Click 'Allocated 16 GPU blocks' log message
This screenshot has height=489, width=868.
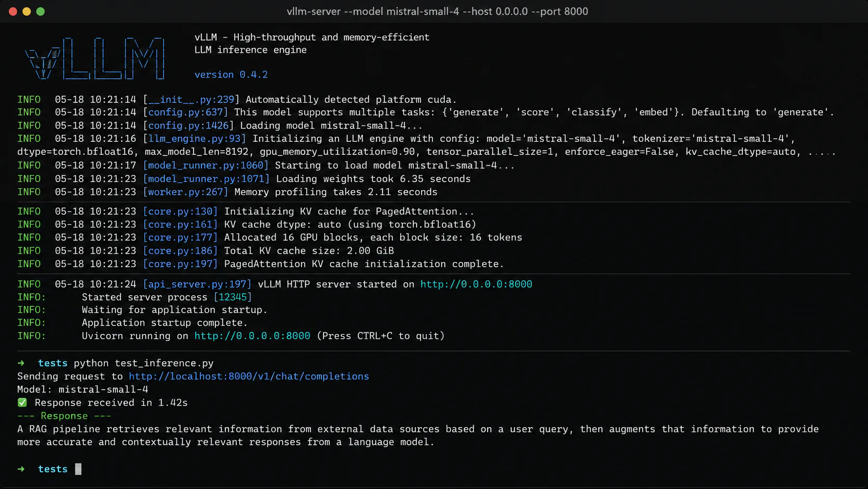tap(373, 237)
